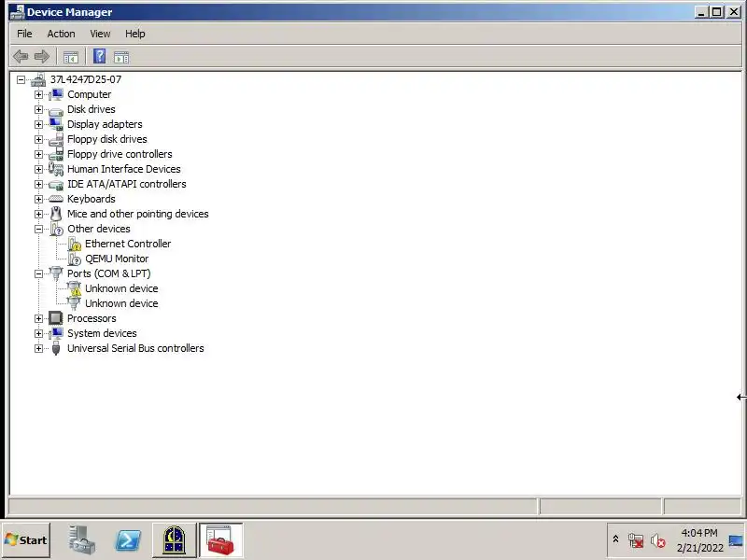Click the muted volume tray icon
Viewport: 747px width, 560px height.
click(657, 541)
